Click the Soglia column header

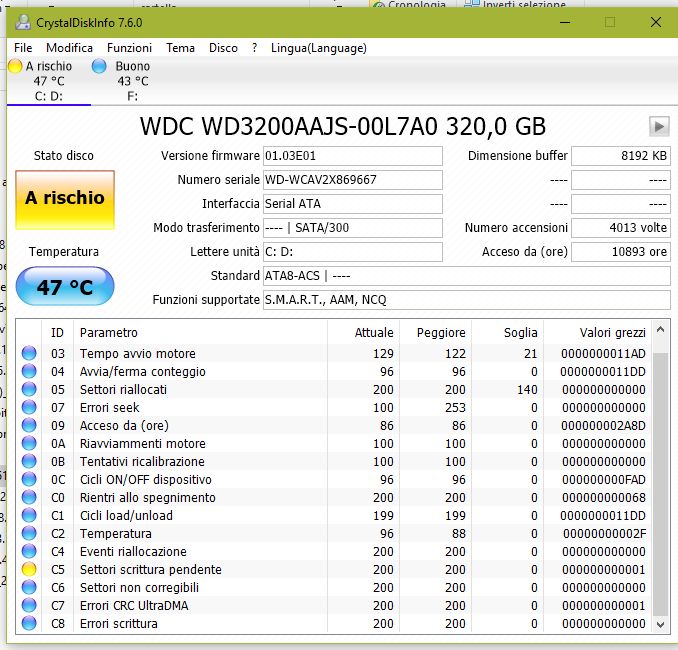[507, 332]
